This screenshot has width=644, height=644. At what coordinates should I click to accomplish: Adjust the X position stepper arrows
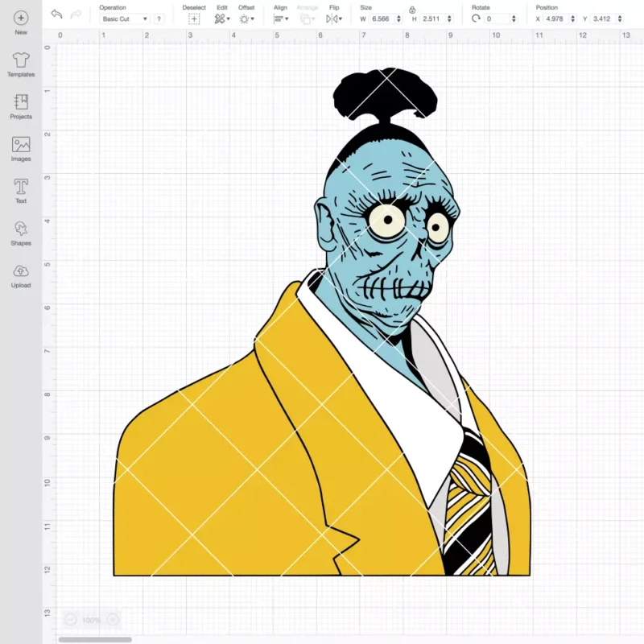(x=573, y=19)
